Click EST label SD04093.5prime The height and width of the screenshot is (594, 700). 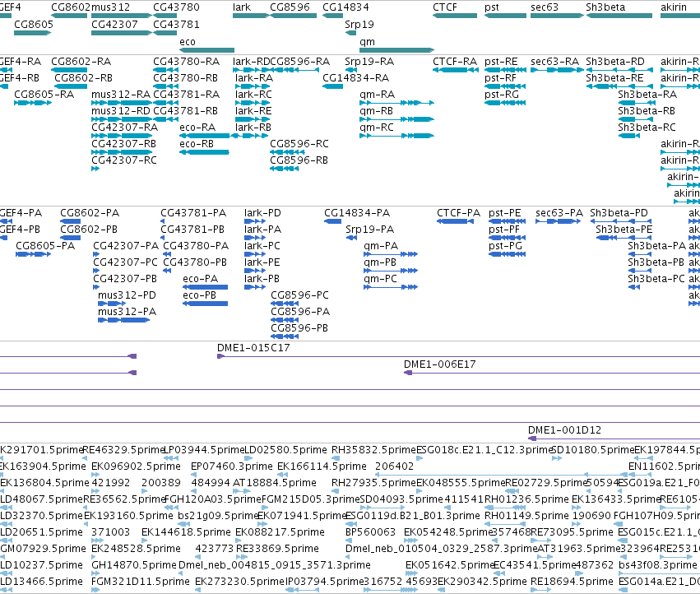[x=401, y=499]
